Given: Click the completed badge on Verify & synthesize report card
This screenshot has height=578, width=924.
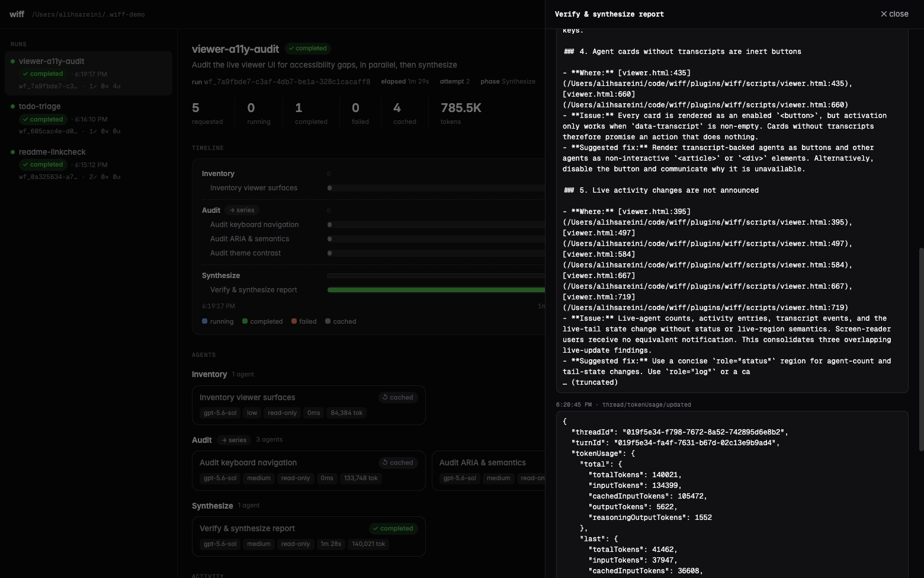Looking at the screenshot, I should [393, 528].
